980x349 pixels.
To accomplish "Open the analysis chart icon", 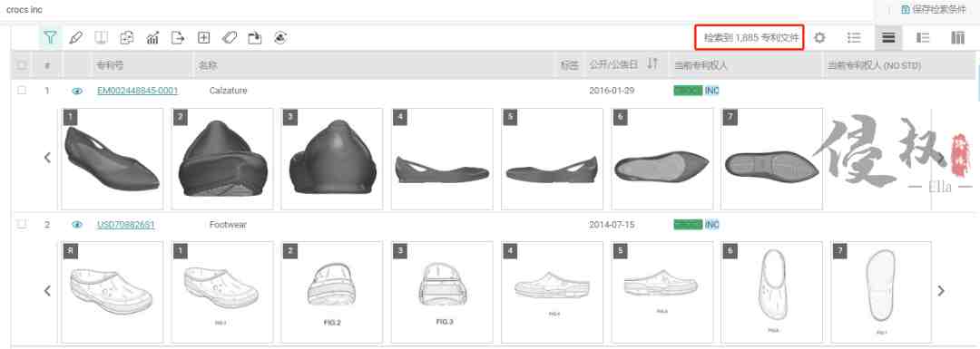I will click(152, 37).
